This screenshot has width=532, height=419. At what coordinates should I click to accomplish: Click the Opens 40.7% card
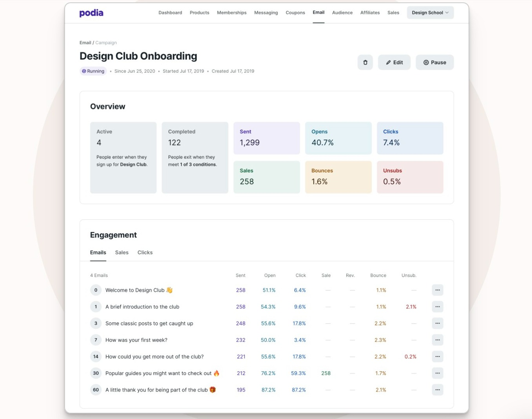pyautogui.click(x=338, y=138)
